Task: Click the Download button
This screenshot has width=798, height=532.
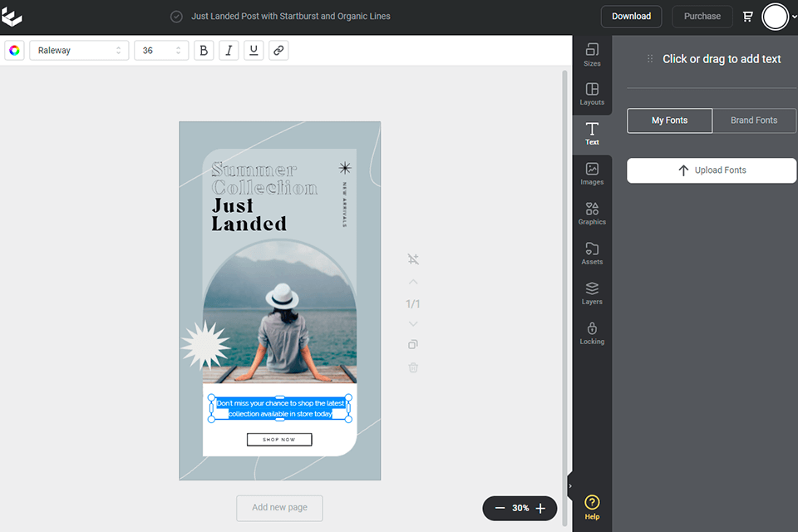Action: click(631, 16)
